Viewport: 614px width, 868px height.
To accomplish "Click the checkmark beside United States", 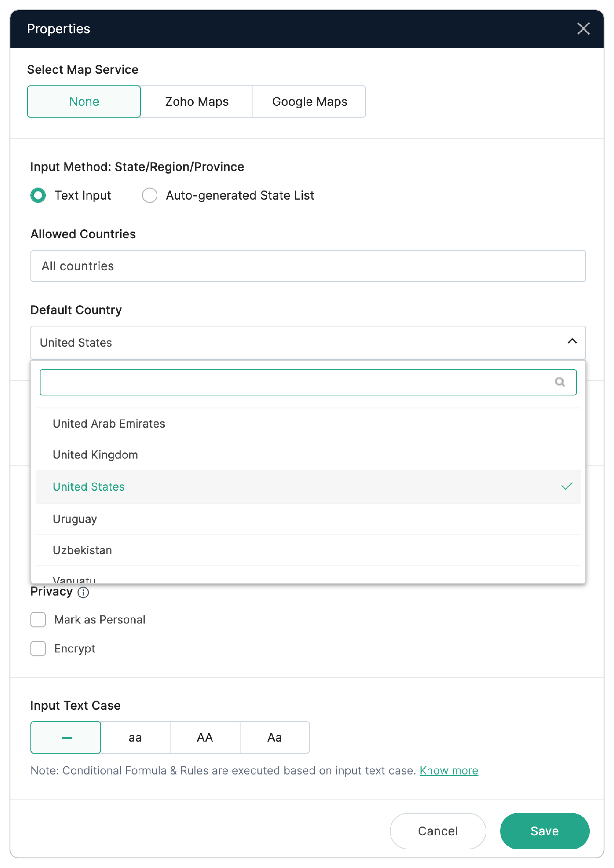I will (566, 486).
